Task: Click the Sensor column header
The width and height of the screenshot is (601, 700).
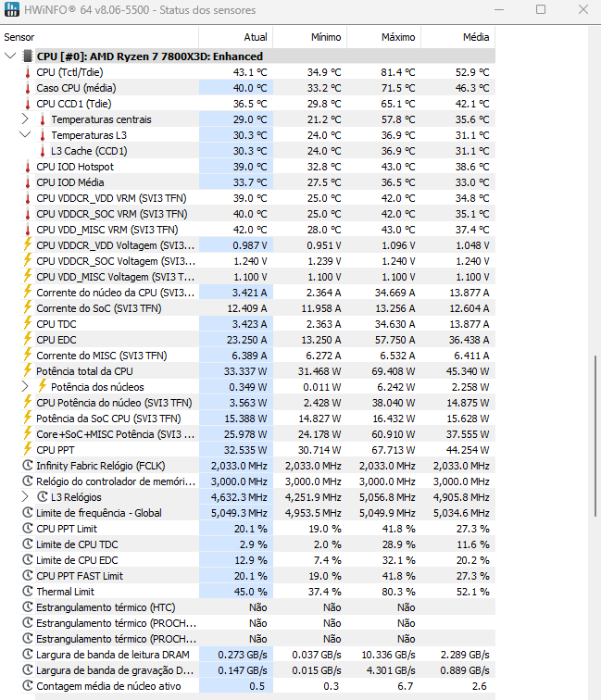Action: (x=101, y=37)
